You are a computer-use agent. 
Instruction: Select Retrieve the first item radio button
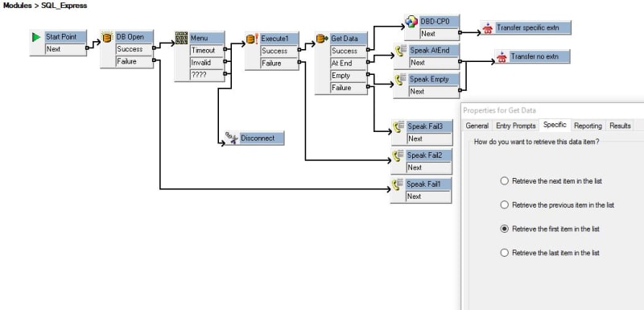(505, 229)
